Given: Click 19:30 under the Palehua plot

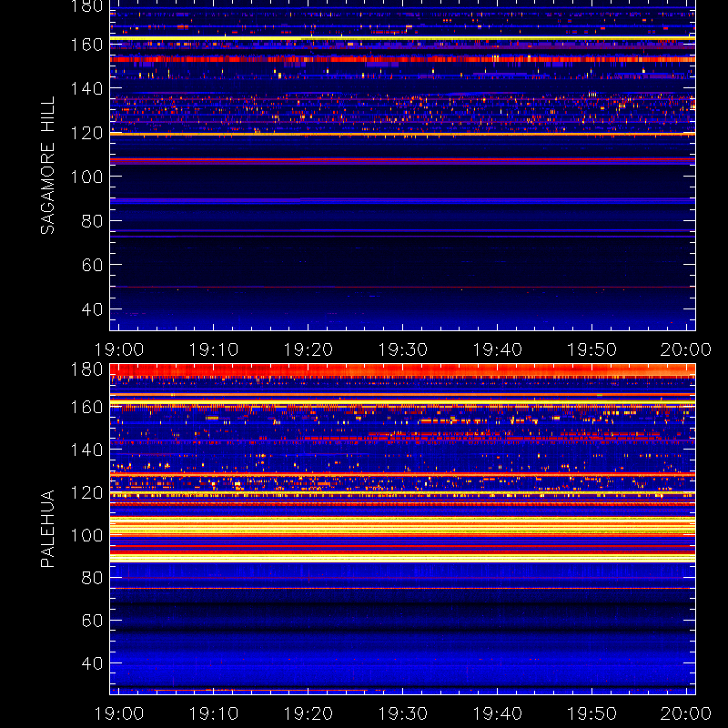Looking at the screenshot, I should 402,713.
